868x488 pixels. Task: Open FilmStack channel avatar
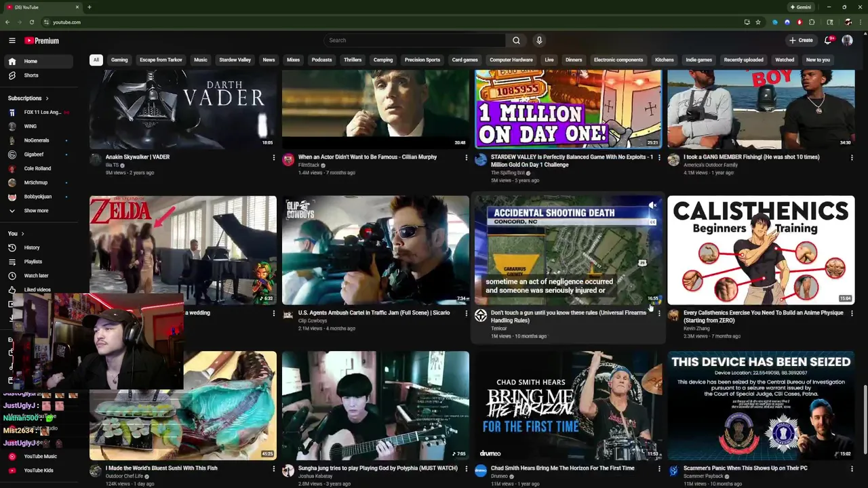pyautogui.click(x=288, y=160)
